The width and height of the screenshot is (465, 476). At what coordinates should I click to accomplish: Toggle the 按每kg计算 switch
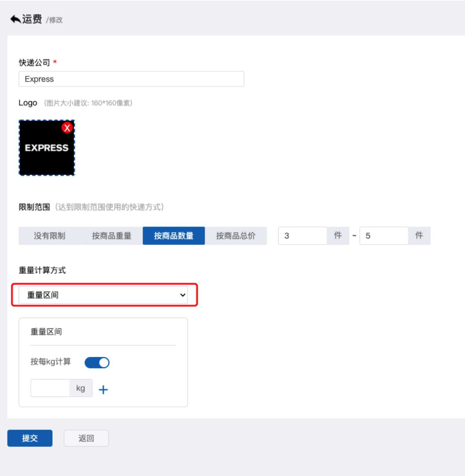97,363
